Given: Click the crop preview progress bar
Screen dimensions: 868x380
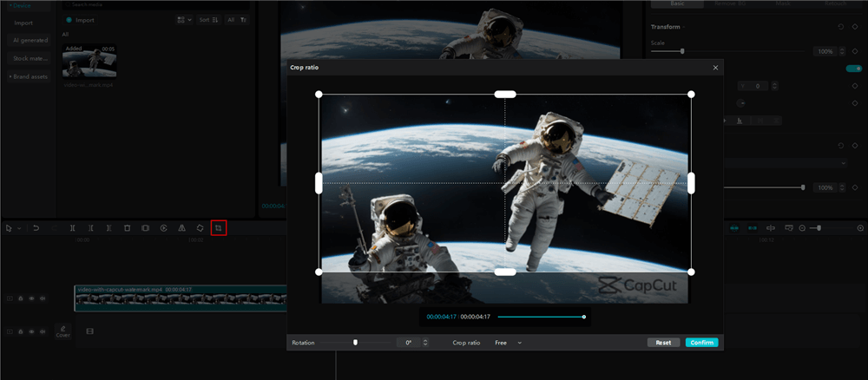Looking at the screenshot, I should point(541,317).
